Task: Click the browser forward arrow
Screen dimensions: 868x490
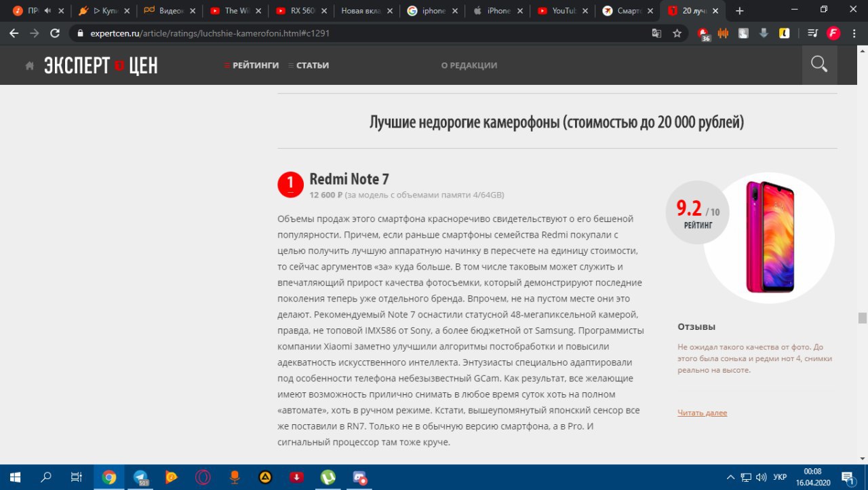Action: pyautogui.click(x=35, y=33)
